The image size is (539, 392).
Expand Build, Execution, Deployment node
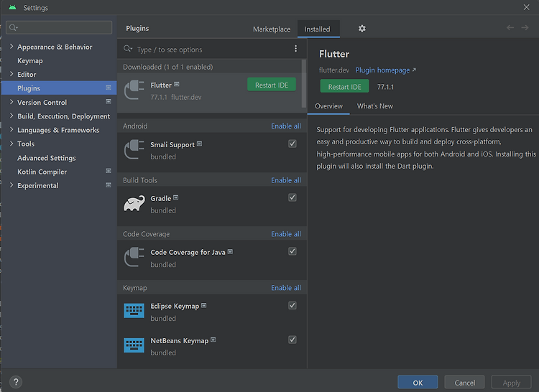(x=11, y=116)
